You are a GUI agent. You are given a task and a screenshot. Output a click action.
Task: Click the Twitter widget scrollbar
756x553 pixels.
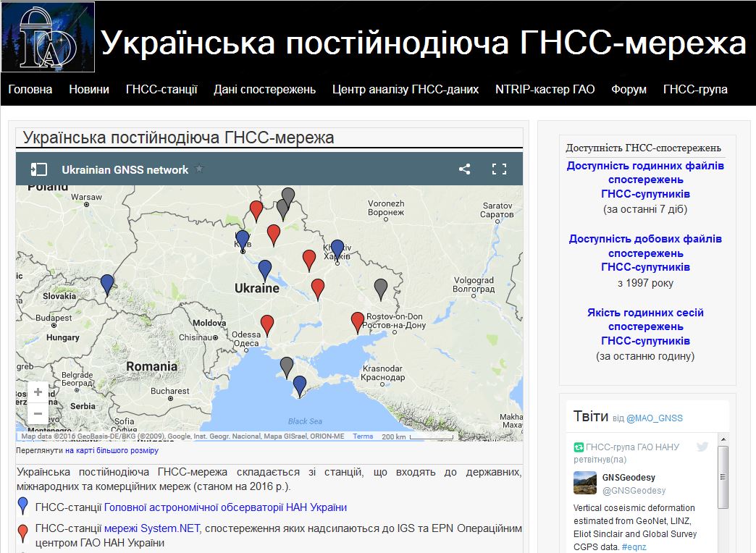[x=723, y=478]
